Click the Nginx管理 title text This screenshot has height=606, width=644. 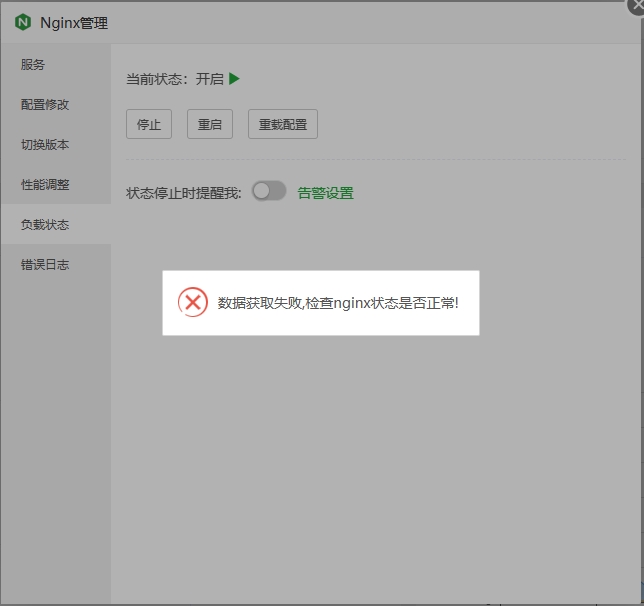pyautogui.click(x=74, y=23)
